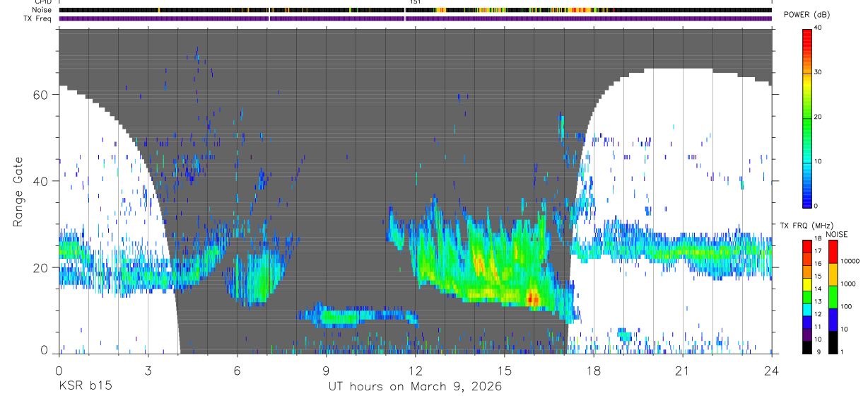Click the '1000' tick on the NOISE legend
868x401 pixels.
(x=848, y=284)
